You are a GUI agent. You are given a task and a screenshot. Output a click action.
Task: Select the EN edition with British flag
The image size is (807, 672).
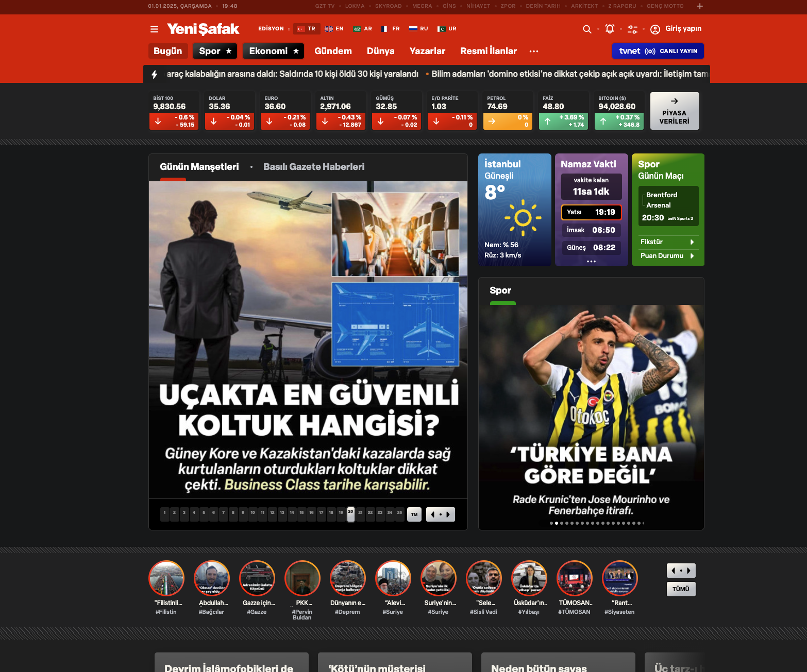coord(334,29)
